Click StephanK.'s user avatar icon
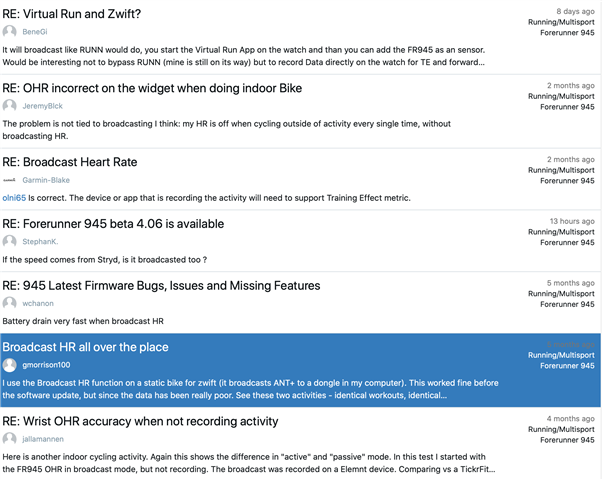 tap(10, 242)
